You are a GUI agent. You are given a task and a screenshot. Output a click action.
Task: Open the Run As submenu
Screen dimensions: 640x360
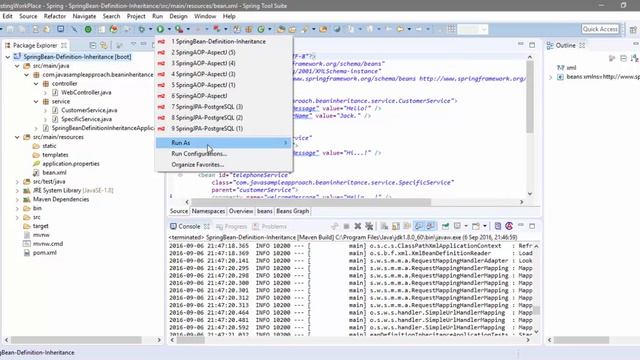point(224,143)
